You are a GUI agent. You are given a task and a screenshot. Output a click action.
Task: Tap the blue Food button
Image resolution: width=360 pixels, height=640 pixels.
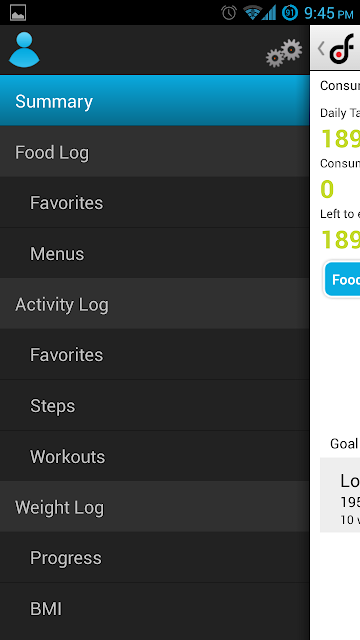(x=342, y=280)
